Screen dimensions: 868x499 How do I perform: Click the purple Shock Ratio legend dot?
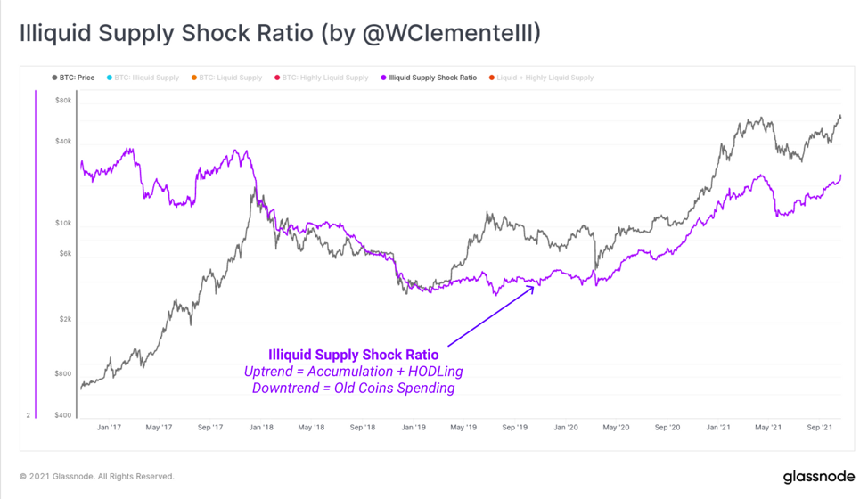click(383, 78)
